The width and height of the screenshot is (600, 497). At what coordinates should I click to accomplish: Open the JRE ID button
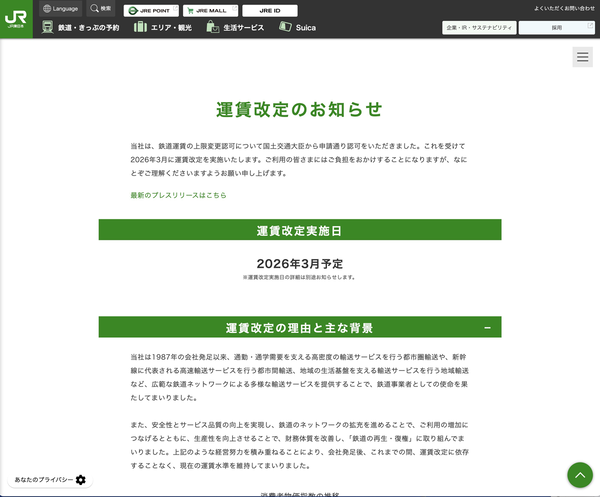tap(270, 11)
